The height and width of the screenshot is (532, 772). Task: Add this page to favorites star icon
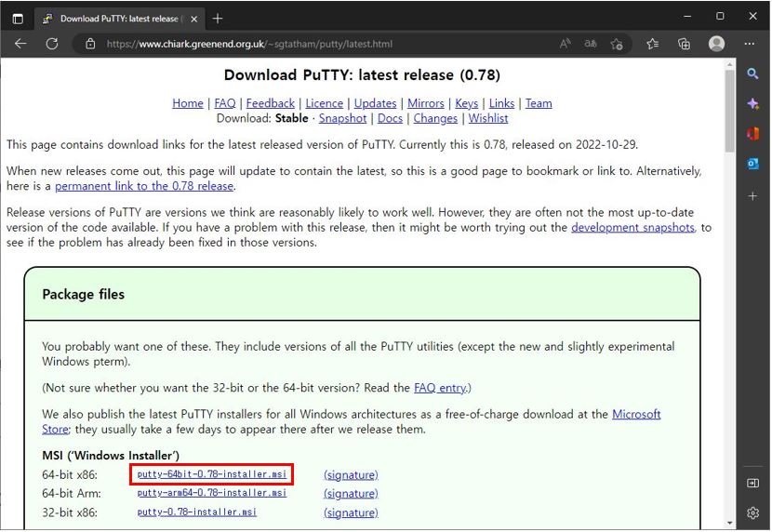617,44
